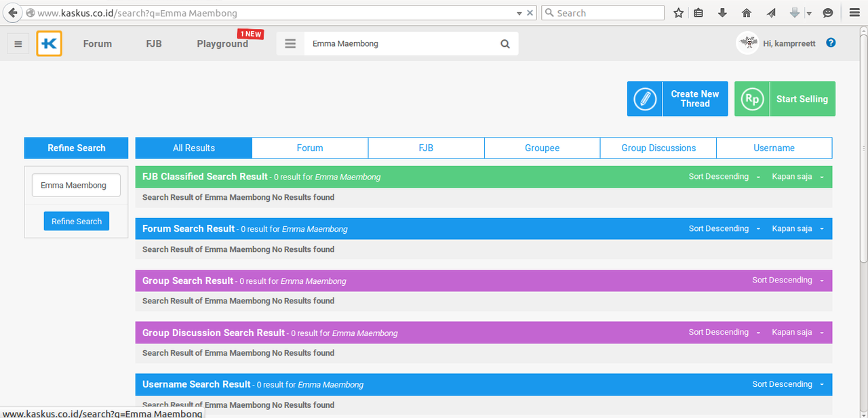Open FJB Classified Kapan saja dropdown
868x418 pixels.
coord(798,177)
